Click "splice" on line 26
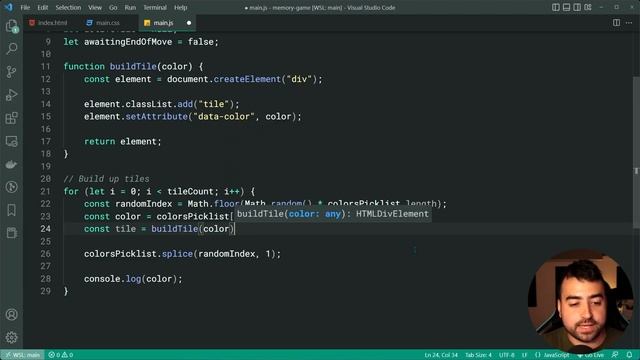Viewport: 640px width, 360px height. [177, 254]
